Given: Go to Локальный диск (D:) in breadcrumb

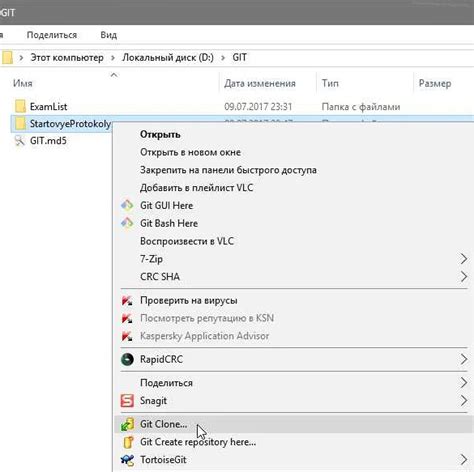Looking at the screenshot, I should tap(168, 57).
